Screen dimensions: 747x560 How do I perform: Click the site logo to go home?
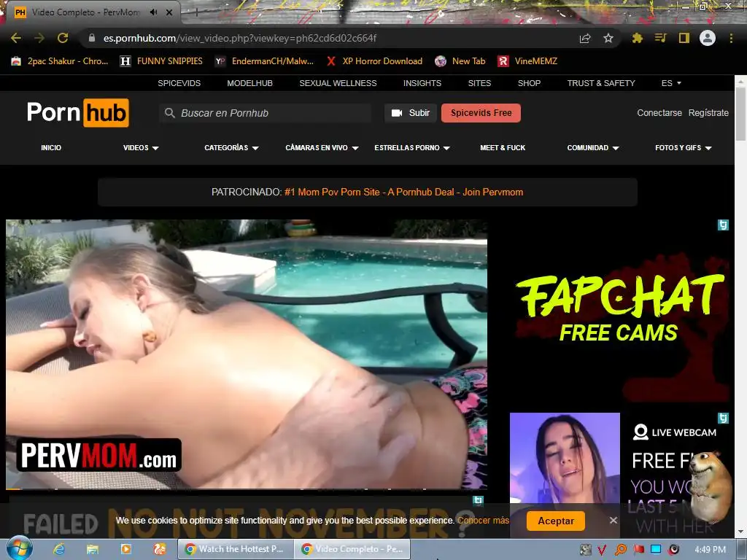click(x=77, y=113)
